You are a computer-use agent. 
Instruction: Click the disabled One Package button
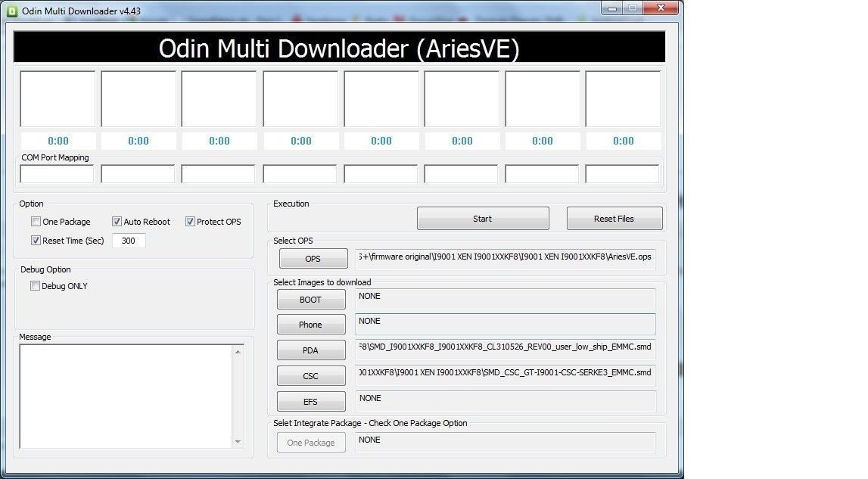point(310,443)
